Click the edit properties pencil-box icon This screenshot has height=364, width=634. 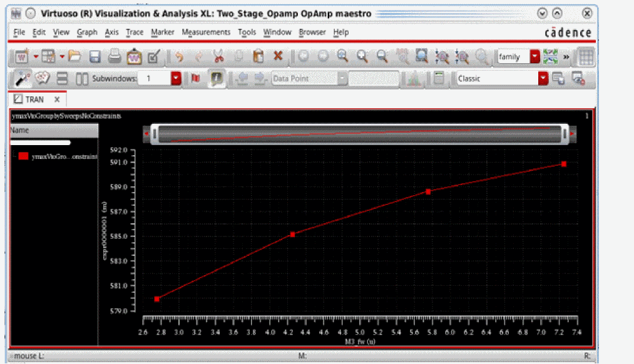pyautogui.click(x=153, y=57)
